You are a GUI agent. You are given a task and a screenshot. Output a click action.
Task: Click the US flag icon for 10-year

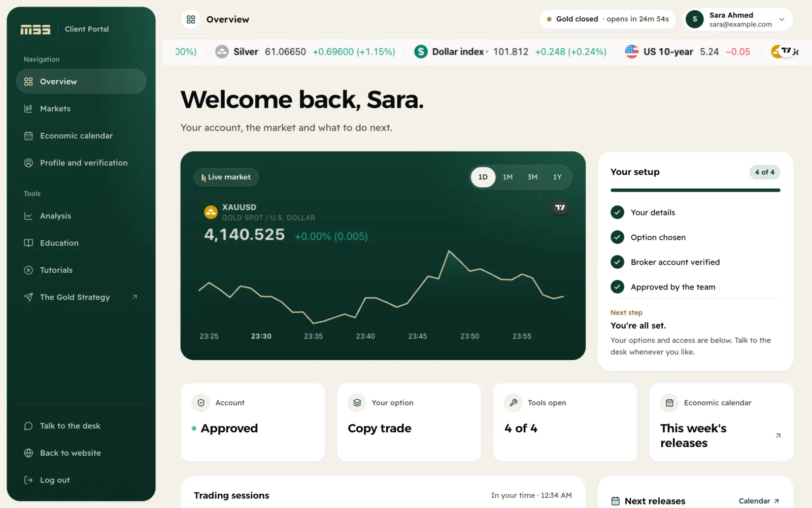[x=632, y=52]
